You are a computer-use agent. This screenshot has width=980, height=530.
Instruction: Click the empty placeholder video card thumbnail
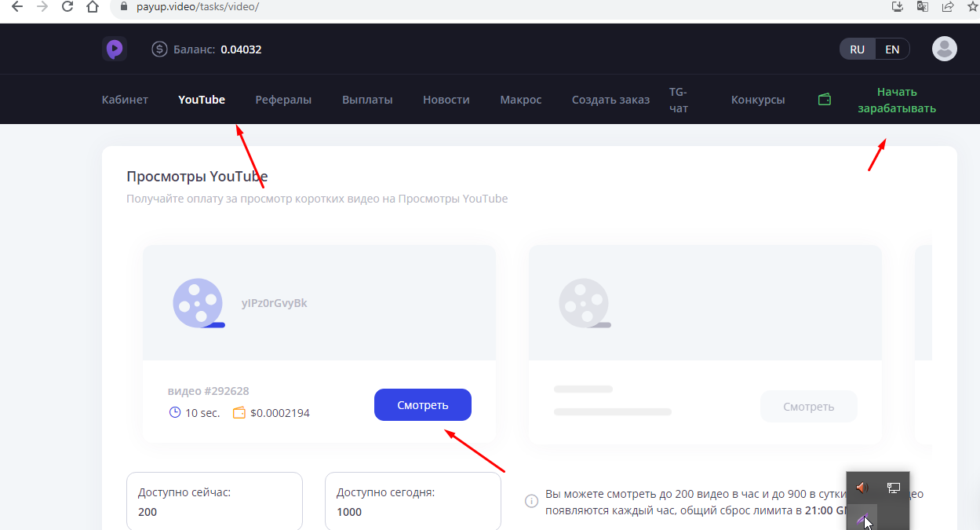coord(705,303)
